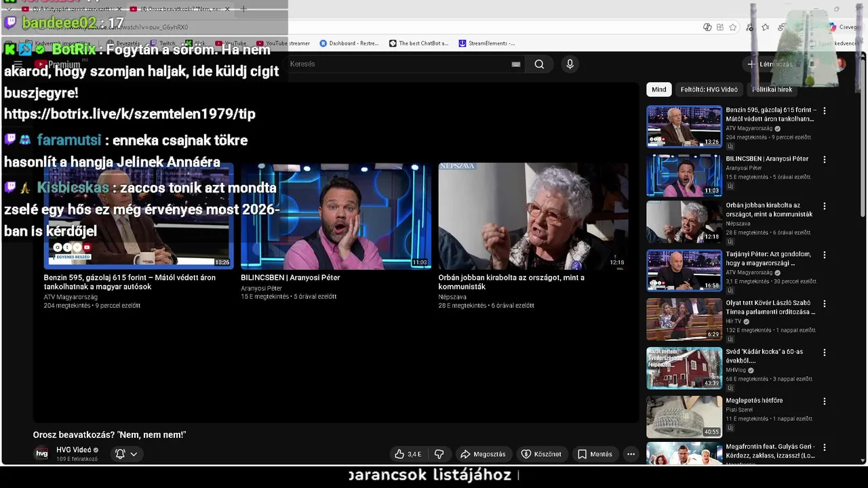Open StreamElements bookmark

click(487, 43)
